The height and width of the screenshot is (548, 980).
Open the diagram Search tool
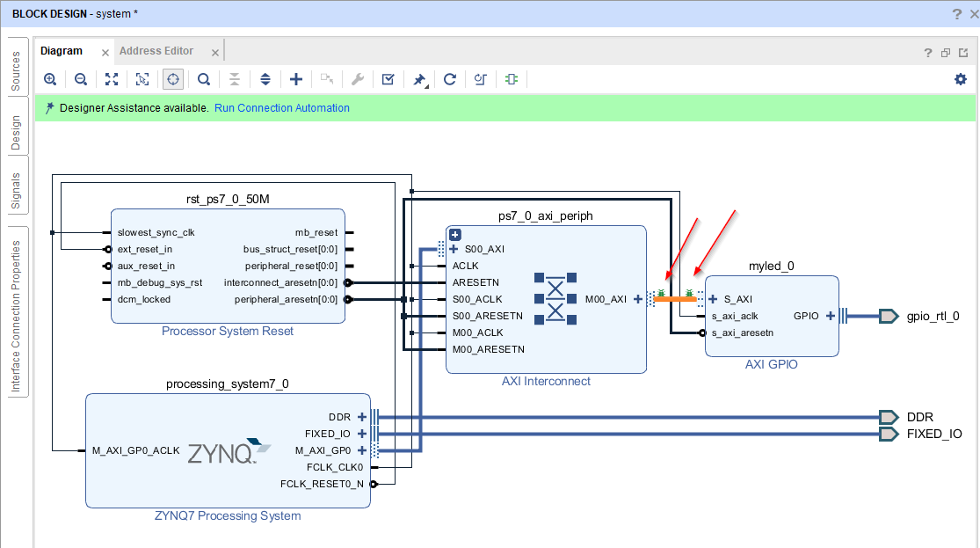[203, 79]
